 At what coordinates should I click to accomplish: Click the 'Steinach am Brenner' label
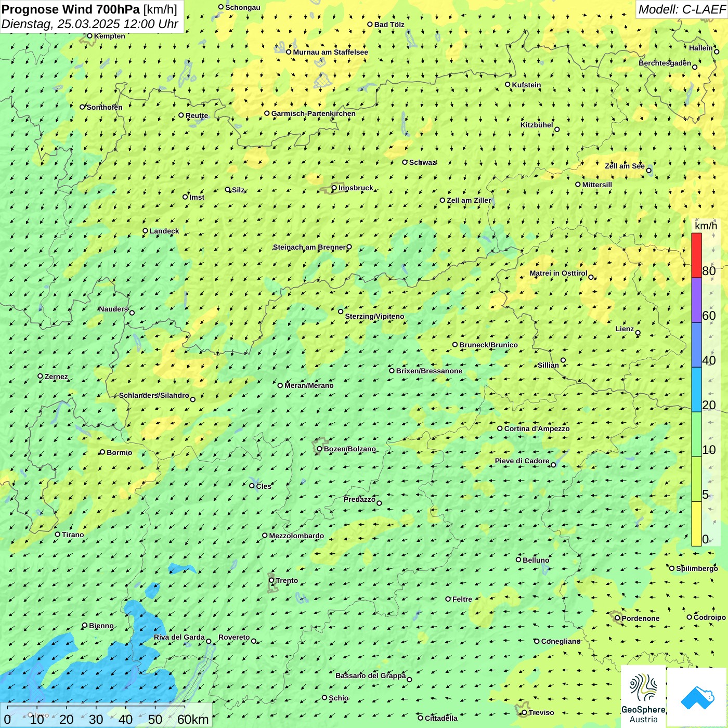[309, 247]
